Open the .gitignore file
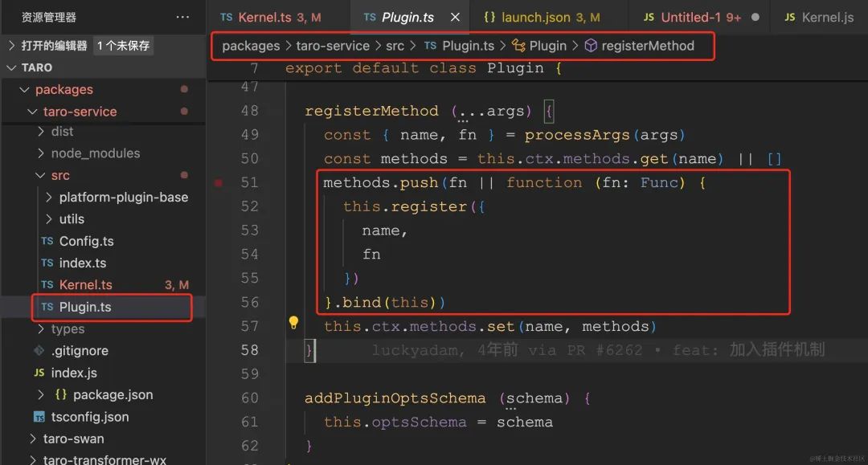Screen dimensions: 868x465 (80, 350)
